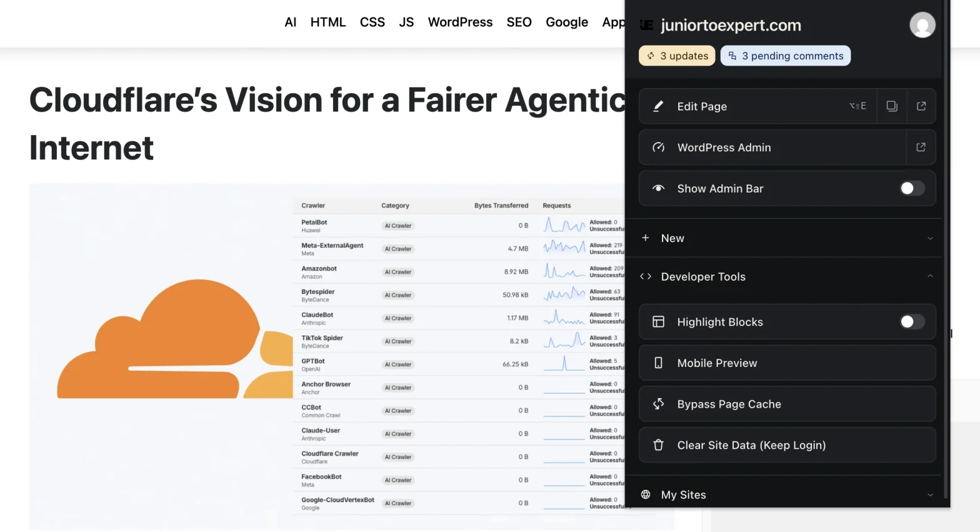Click Mobile Preview button
Image resolution: width=980 pixels, height=532 pixels.
[787, 363]
